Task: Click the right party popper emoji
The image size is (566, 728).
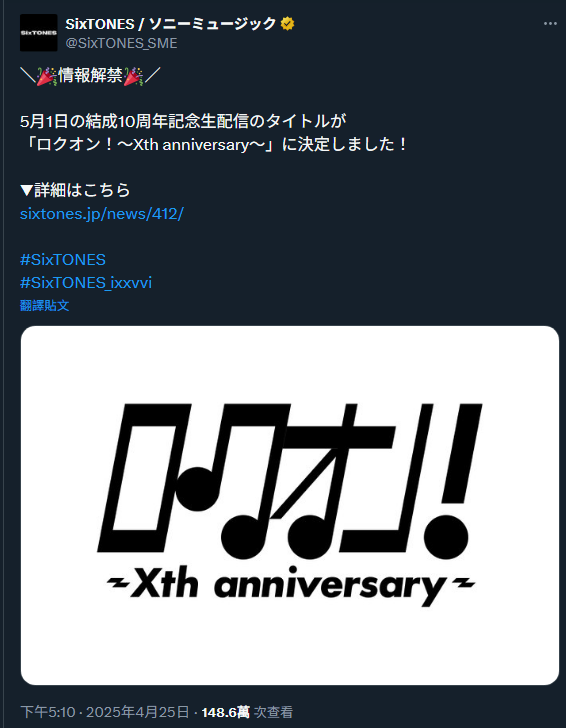Action: tap(134, 76)
